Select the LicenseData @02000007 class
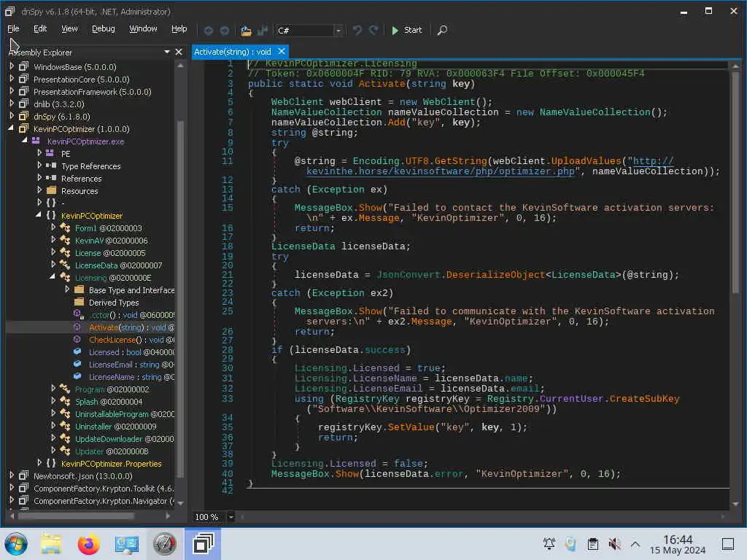 [118, 265]
